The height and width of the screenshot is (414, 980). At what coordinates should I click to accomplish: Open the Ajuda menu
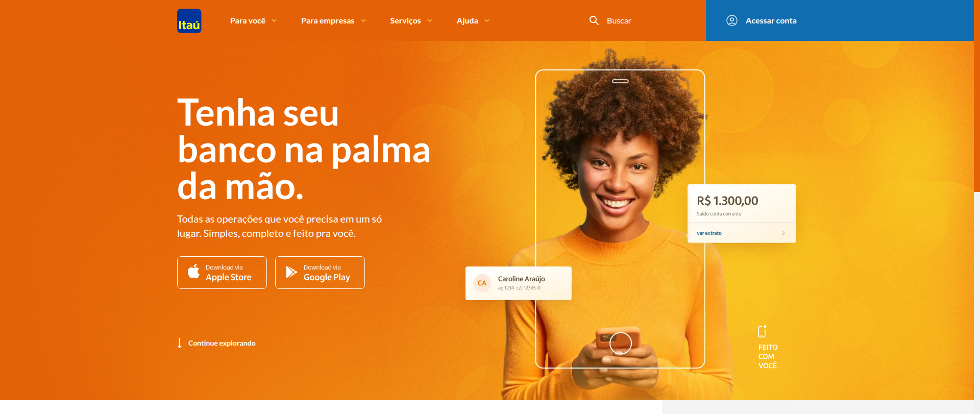click(x=473, y=21)
